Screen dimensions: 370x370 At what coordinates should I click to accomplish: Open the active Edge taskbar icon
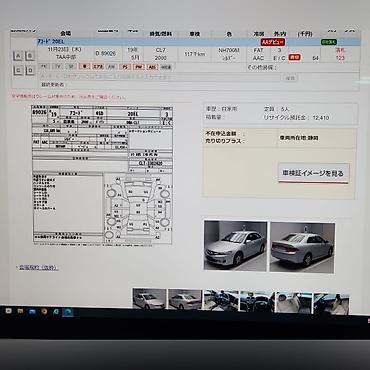pos(68,312)
